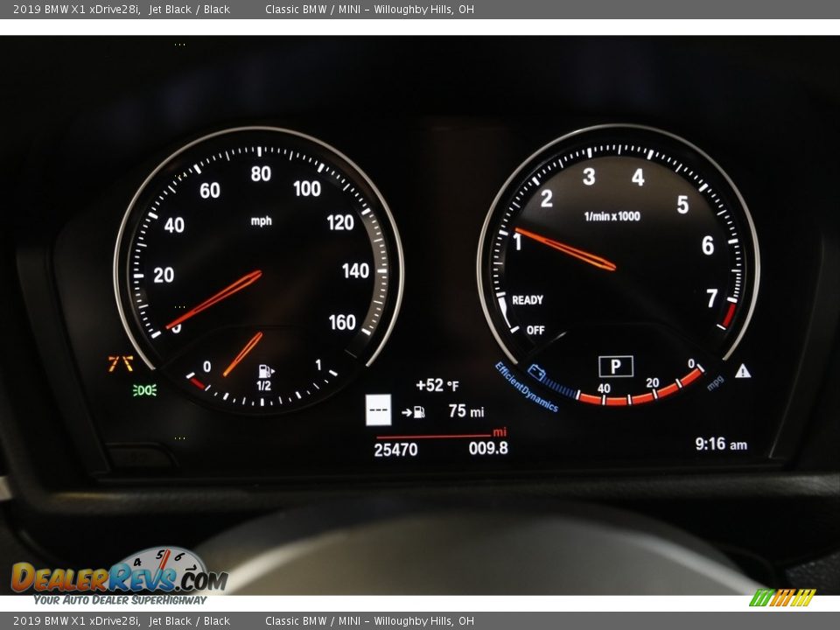This screenshot has width=840, height=630.
Task: Select the trip distance 009.8
Action: [488, 448]
